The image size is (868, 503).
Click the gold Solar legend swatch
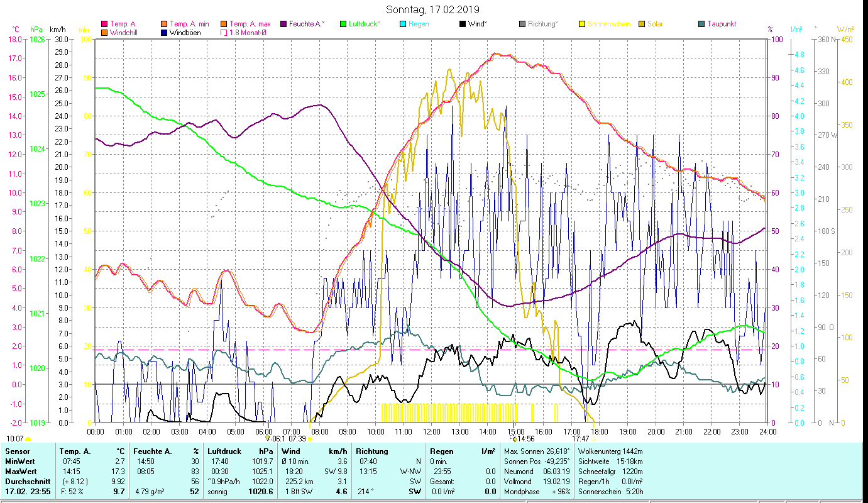(641, 24)
